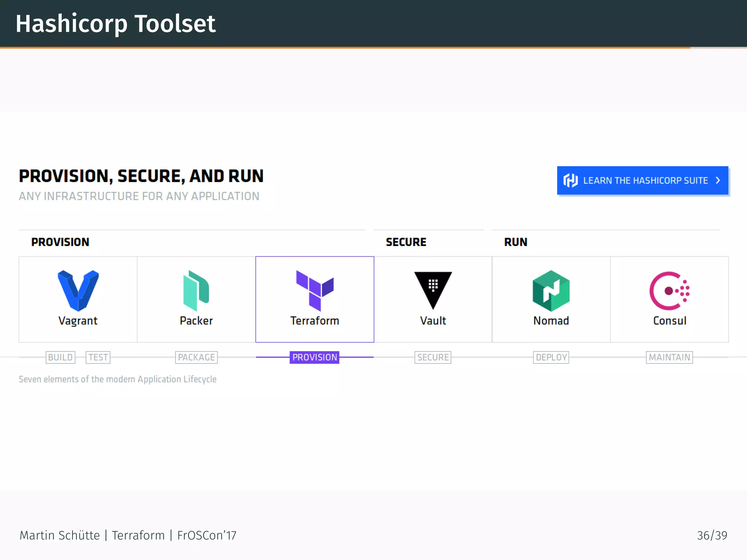The height and width of the screenshot is (560, 747).
Task: Select the TEST lifecycle tag
Action: click(98, 357)
